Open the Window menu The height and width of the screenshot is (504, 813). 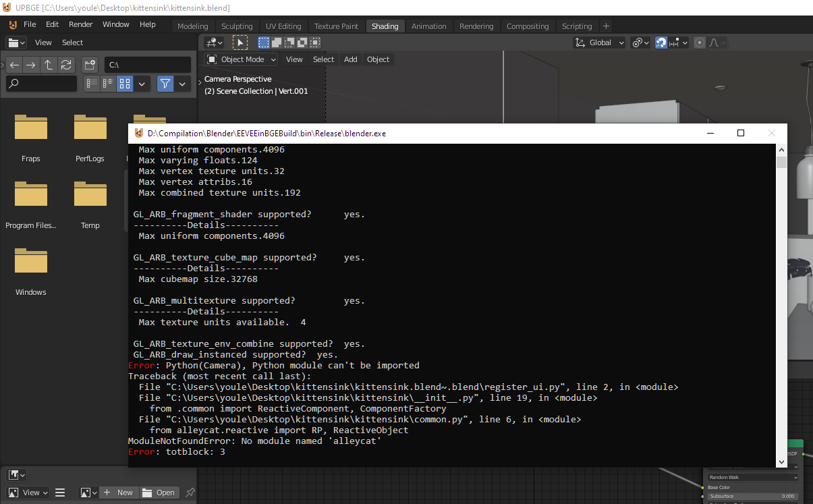[116, 24]
